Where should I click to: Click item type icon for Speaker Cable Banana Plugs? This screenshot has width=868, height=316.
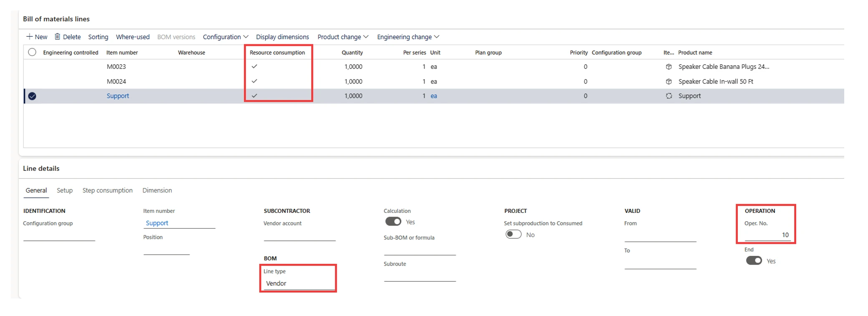[669, 67]
